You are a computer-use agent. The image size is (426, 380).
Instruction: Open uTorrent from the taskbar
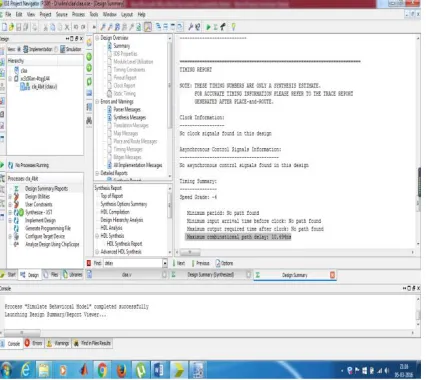tap(140, 370)
